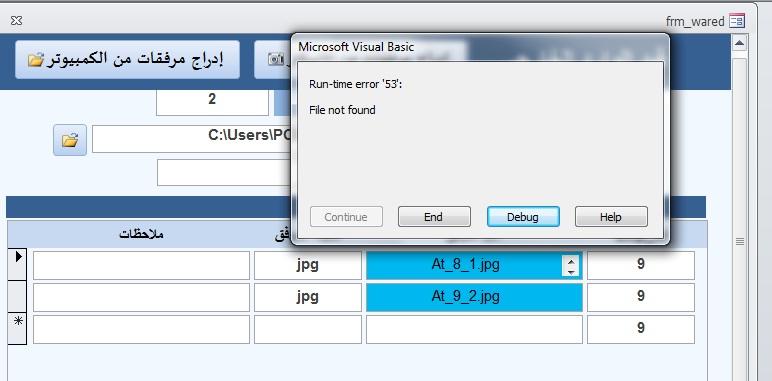The width and height of the screenshot is (772, 381).
Task: Click the At_9_2.jpg file name cell
Action: pos(474,297)
